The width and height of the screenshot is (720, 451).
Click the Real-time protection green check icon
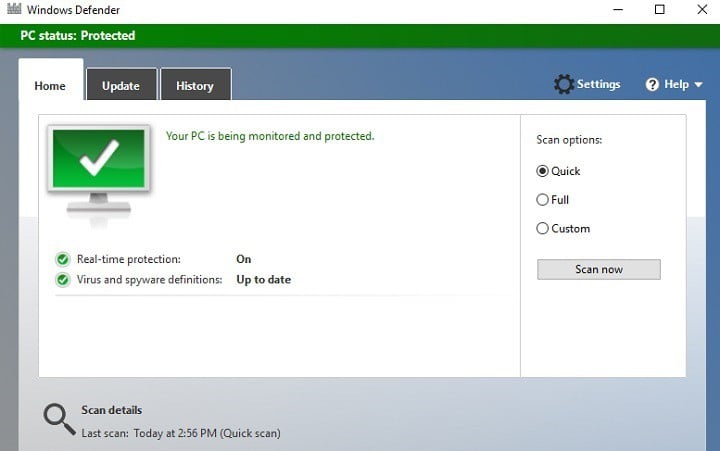62,259
